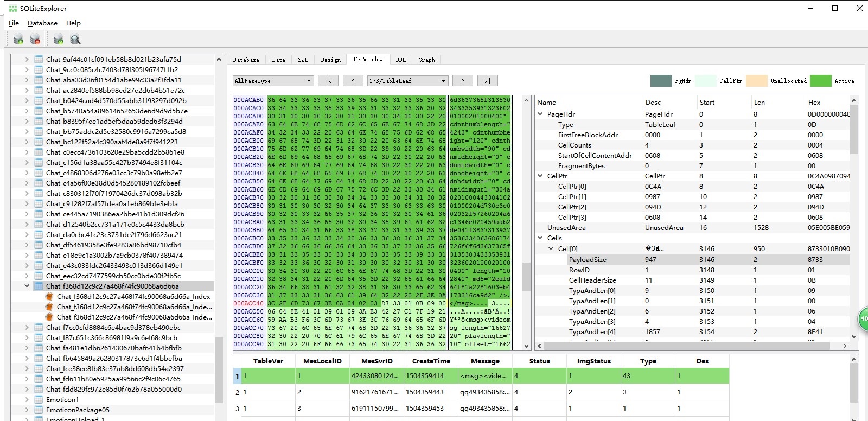Switch to the Data tab
This screenshot has height=421, width=868.
pyautogui.click(x=278, y=60)
